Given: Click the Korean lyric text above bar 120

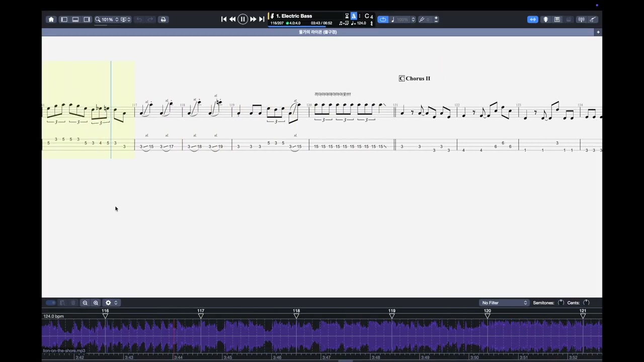Looking at the screenshot, I should 333,94.
